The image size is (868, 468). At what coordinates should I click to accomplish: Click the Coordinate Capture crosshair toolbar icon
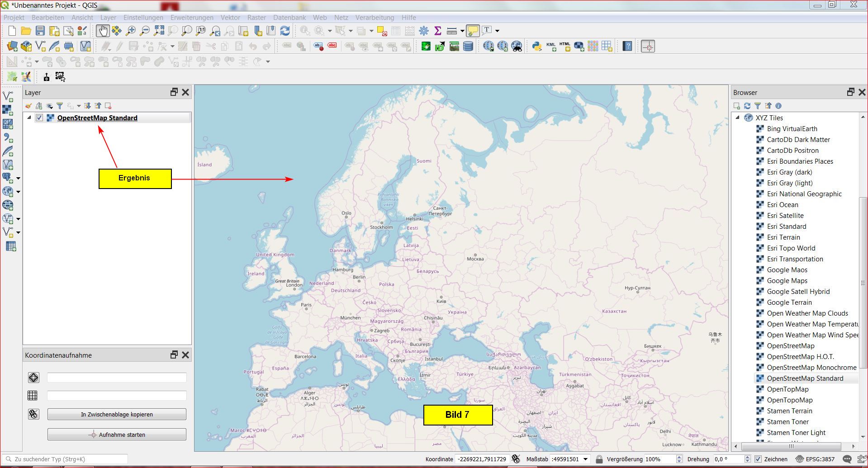648,46
